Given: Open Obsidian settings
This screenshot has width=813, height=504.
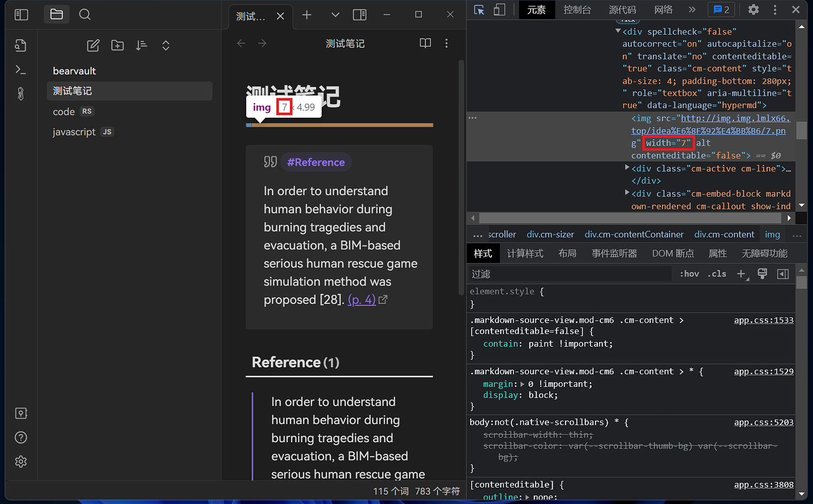Looking at the screenshot, I should click(x=21, y=462).
